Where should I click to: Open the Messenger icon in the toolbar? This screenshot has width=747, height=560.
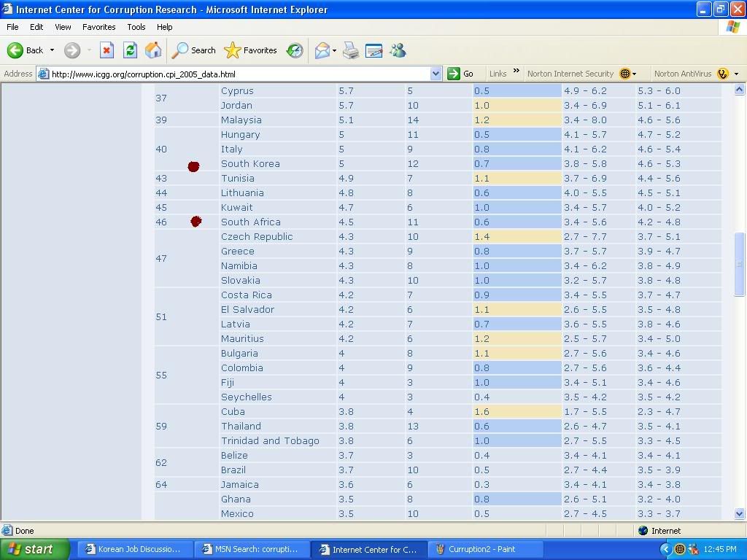pyautogui.click(x=398, y=50)
